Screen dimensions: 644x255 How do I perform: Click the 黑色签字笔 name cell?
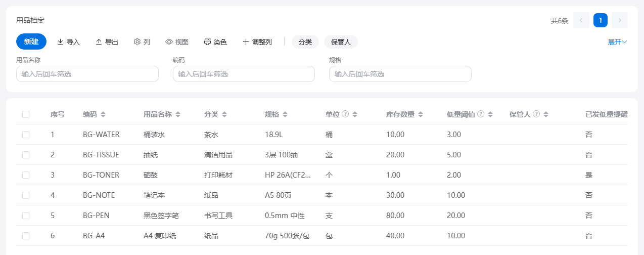pos(161,216)
